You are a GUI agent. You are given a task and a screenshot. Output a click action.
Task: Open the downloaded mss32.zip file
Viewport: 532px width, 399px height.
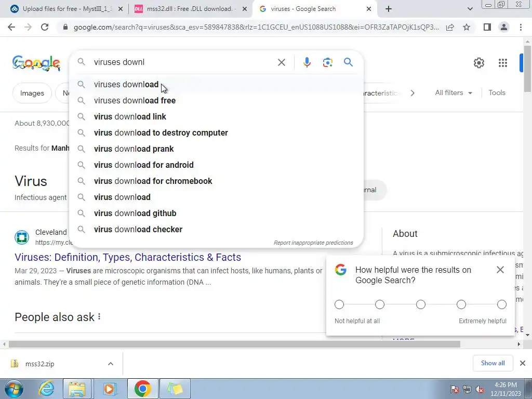pos(39,364)
